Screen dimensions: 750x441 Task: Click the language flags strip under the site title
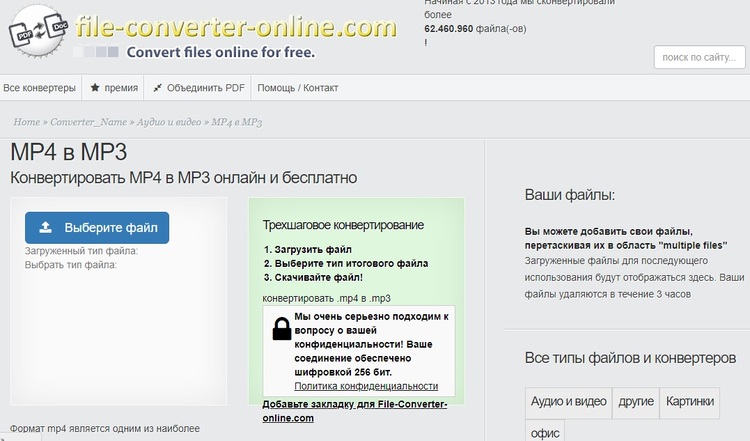click(96, 52)
